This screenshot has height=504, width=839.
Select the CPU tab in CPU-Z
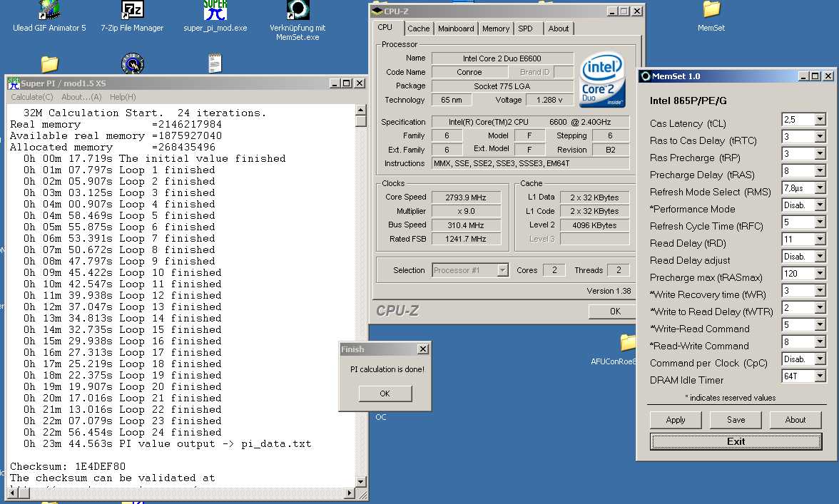pos(385,27)
